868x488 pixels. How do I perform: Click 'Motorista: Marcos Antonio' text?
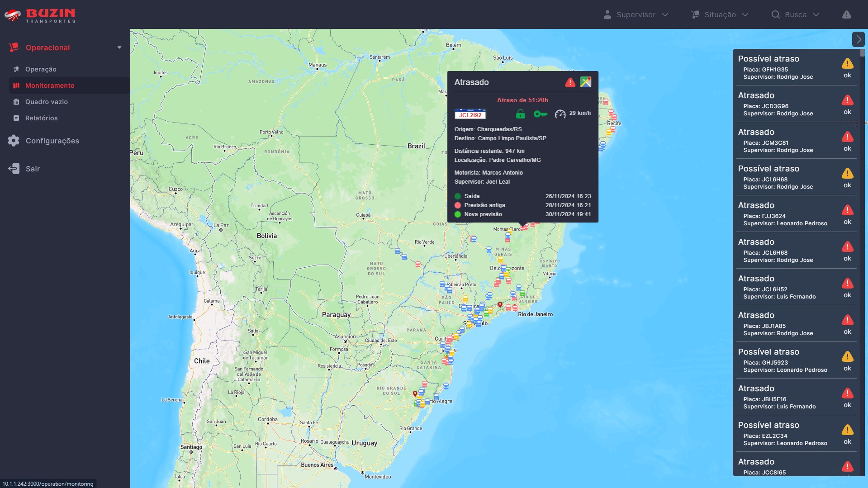point(489,173)
